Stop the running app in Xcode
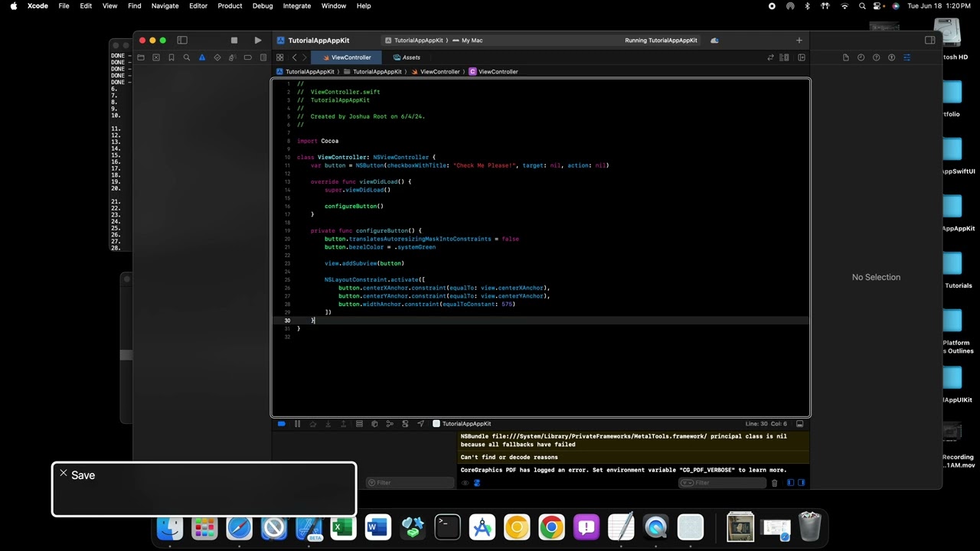980x551 pixels. [x=234, y=41]
